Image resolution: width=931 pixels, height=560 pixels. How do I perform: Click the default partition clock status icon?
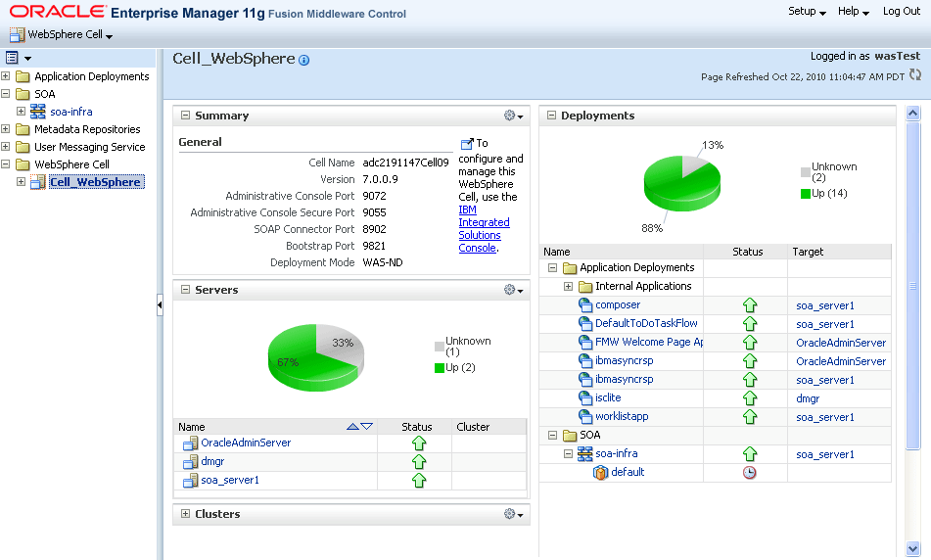tap(750, 473)
